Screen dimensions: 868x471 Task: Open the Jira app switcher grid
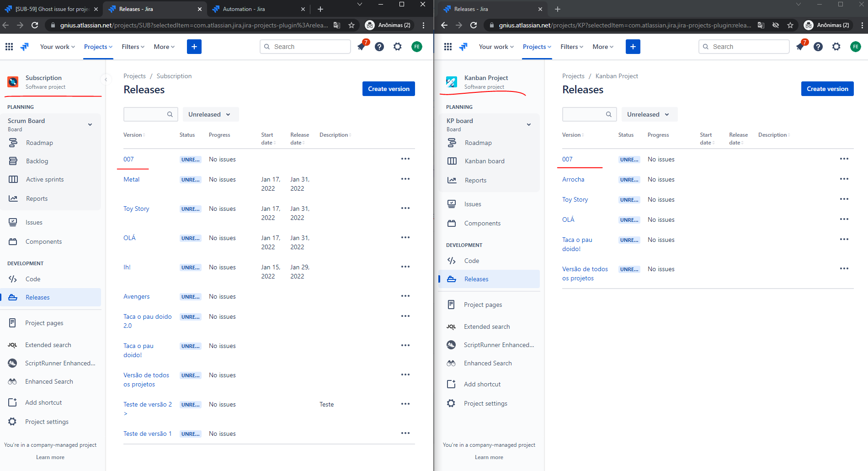[9, 46]
